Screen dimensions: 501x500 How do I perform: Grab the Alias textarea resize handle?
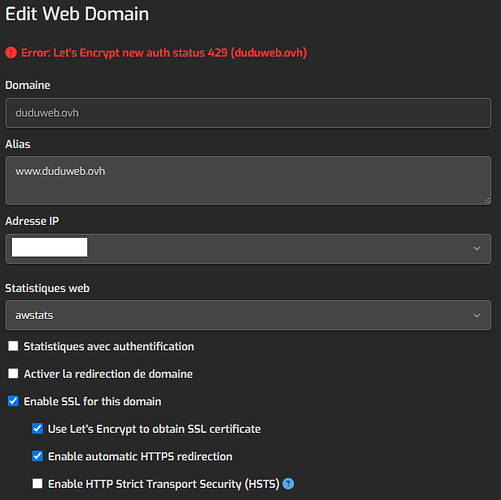click(487, 200)
